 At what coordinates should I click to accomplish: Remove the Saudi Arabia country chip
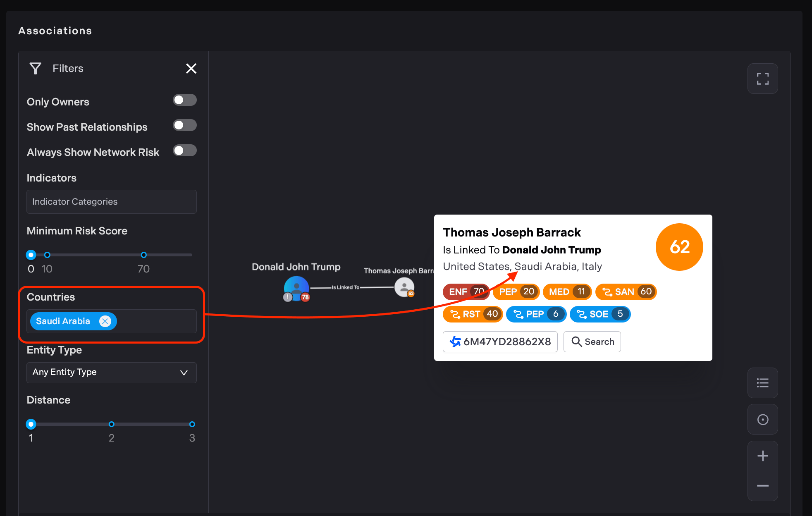click(105, 321)
